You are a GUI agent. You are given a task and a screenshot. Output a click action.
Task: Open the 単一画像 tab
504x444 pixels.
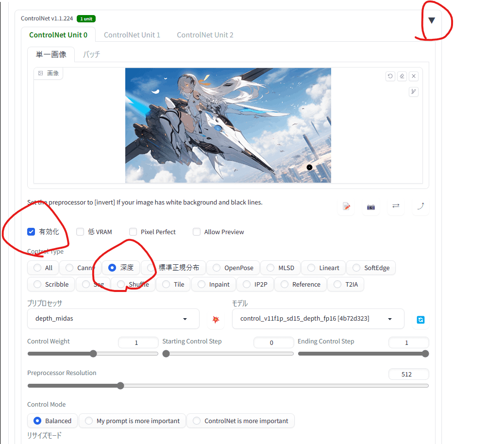pos(51,54)
